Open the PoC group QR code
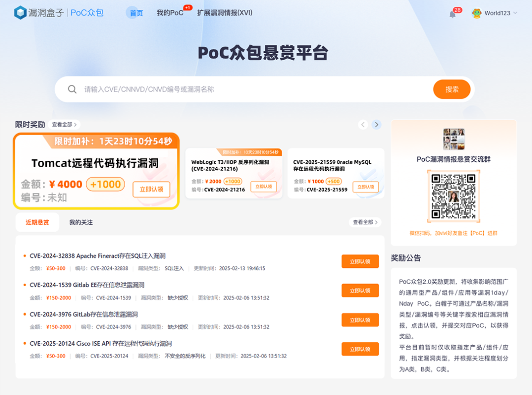This screenshot has height=395, width=532. click(x=454, y=196)
